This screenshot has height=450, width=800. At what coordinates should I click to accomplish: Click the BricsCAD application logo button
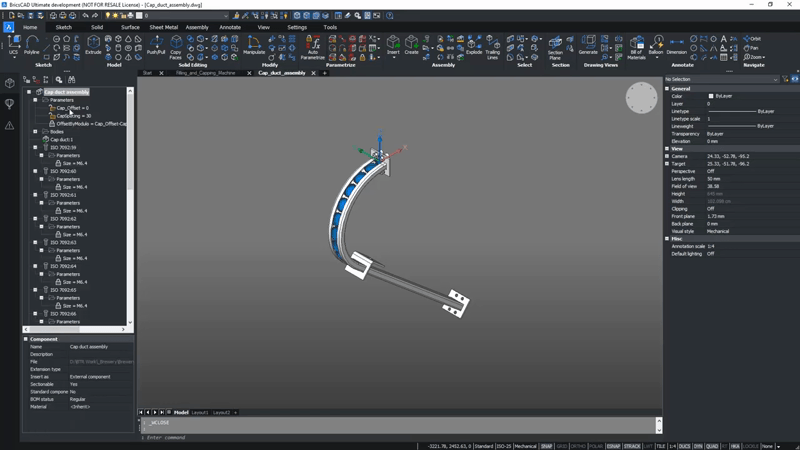pyautogui.click(x=9, y=28)
